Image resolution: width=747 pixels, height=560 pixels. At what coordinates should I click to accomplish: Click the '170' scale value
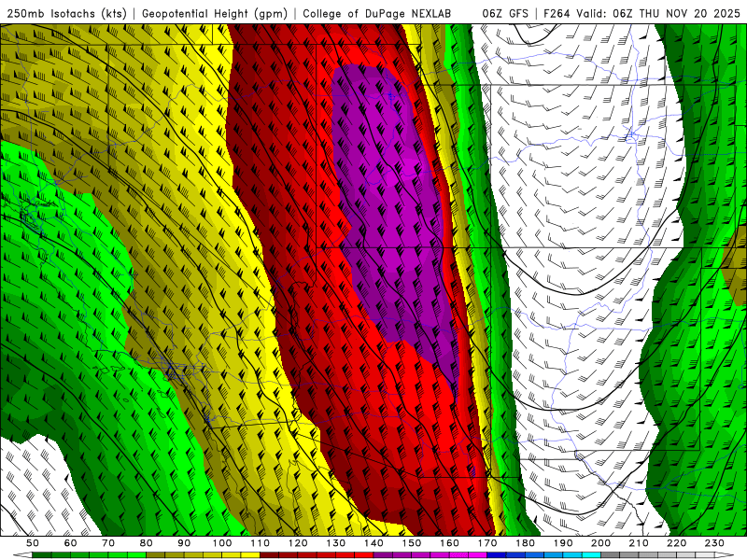(x=487, y=543)
